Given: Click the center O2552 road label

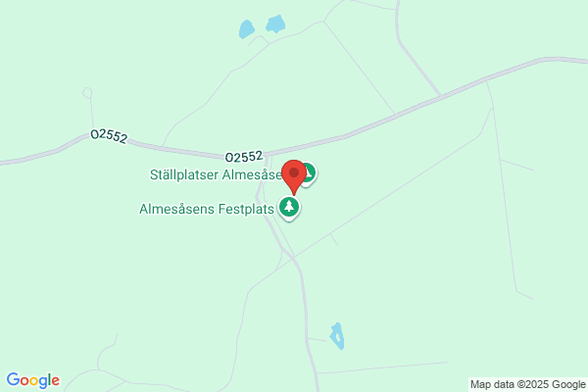Looking at the screenshot, I should [244, 157].
